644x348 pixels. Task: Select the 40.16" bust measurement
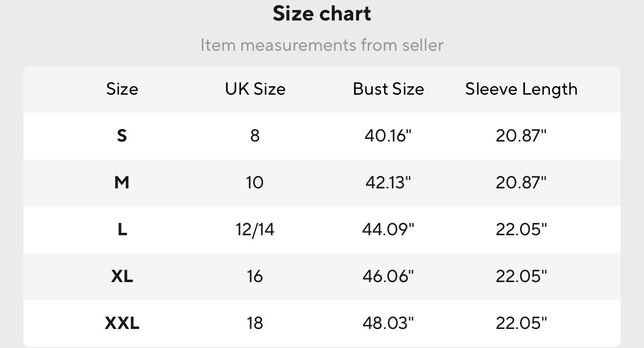click(388, 136)
